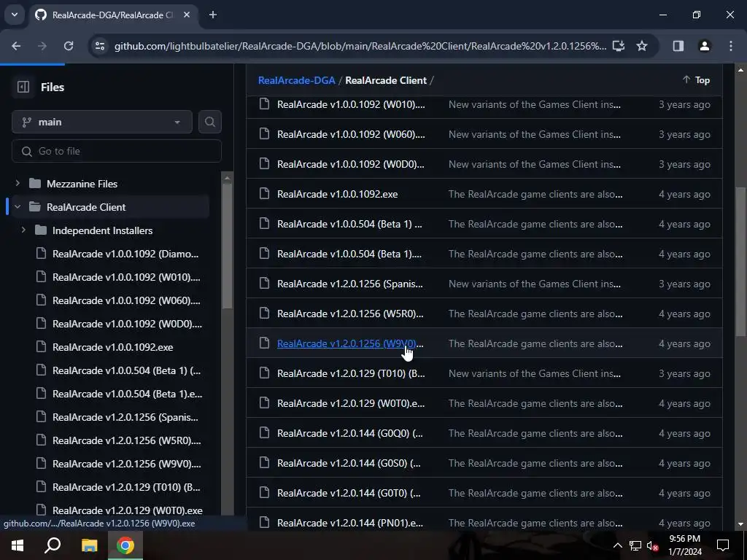Open RealArcade v1.2.0.1256 (Spanis... in file list
This screenshot has width=747, height=560.
coord(349,284)
